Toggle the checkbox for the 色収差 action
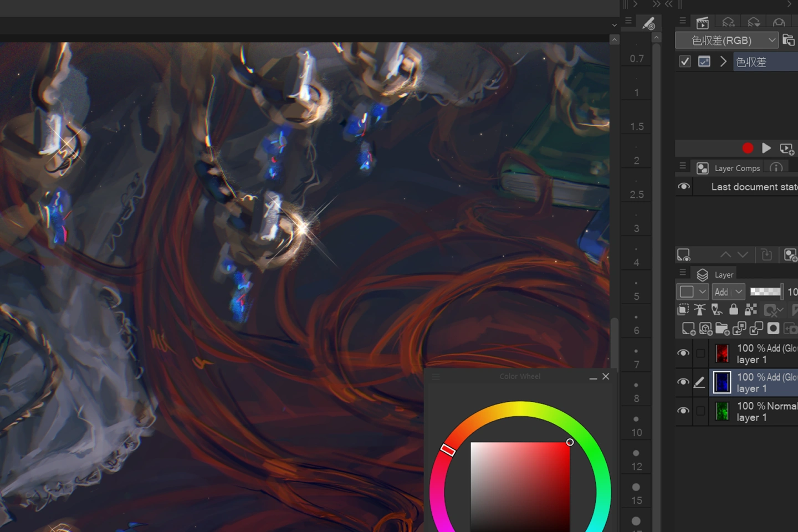Screen dimensions: 798x532 click(685, 62)
